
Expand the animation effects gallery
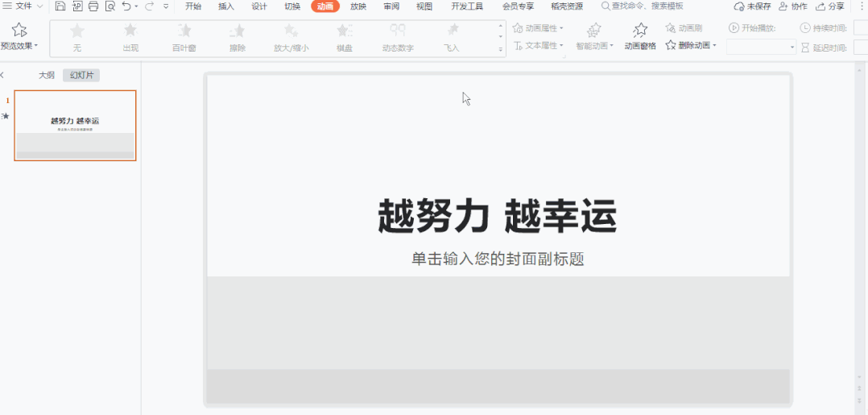pos(501,49)
